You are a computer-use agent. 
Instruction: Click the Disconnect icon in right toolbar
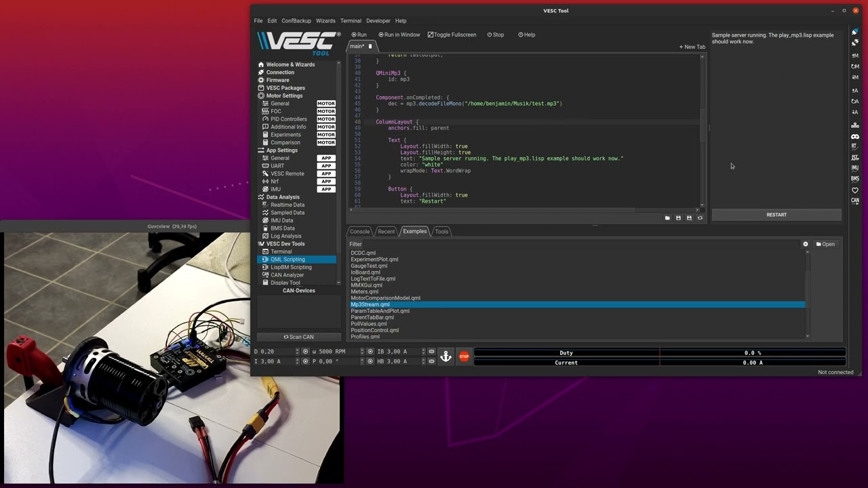point(855,43)
